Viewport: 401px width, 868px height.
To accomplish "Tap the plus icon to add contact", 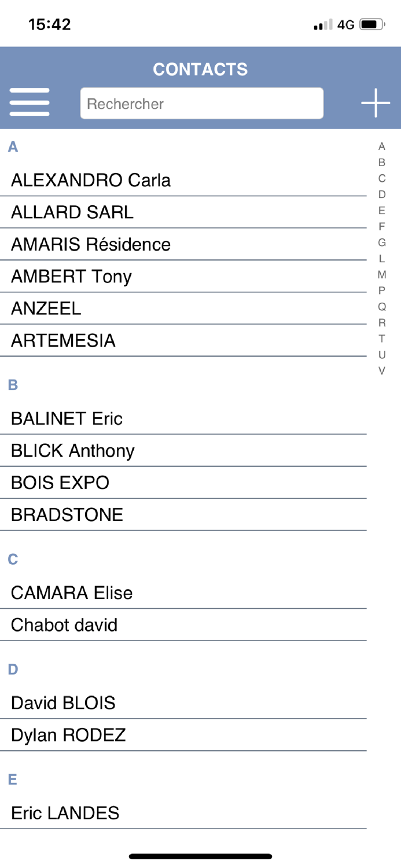I will pyautogui.click(x=376, y=103).
